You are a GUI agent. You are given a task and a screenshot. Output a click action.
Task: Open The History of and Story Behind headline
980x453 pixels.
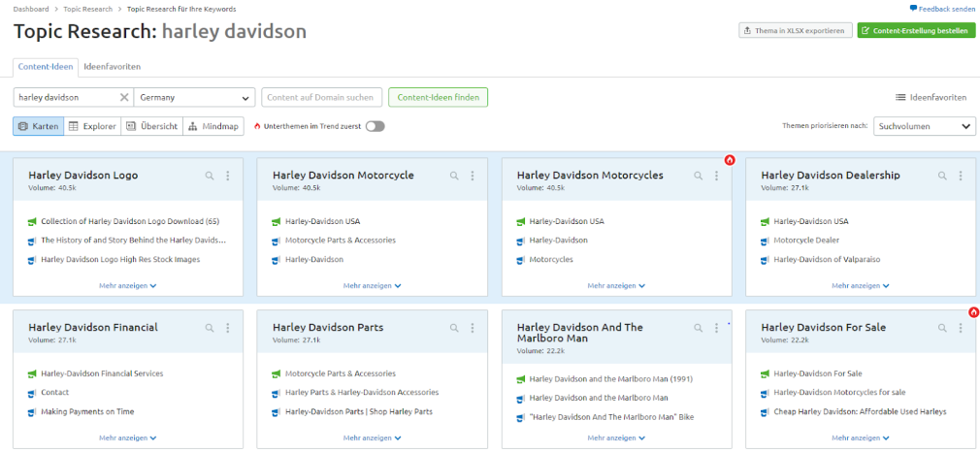pos(134,241)
